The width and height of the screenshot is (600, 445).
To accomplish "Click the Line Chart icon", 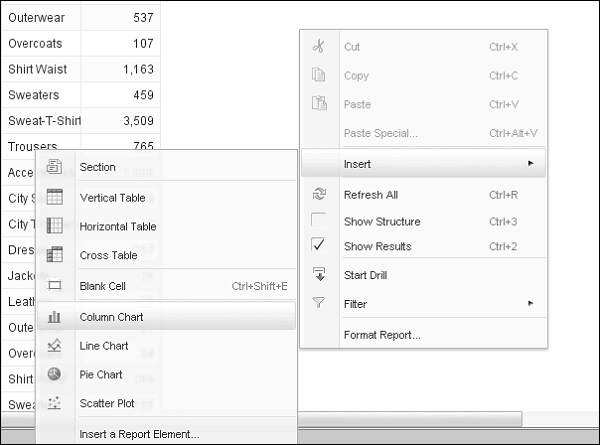I will (54, 346).
